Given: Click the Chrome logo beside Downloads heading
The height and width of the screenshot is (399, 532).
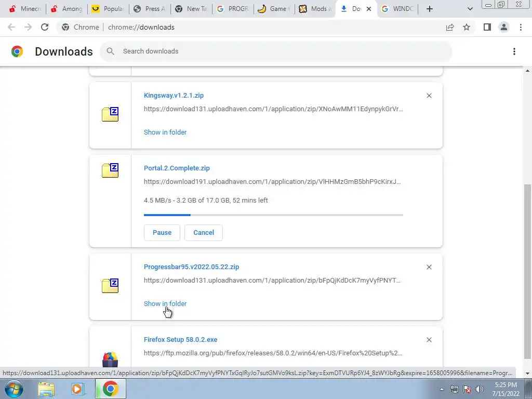Looking at the screenshot, I should pyautogui.click(x=17, y=51).
